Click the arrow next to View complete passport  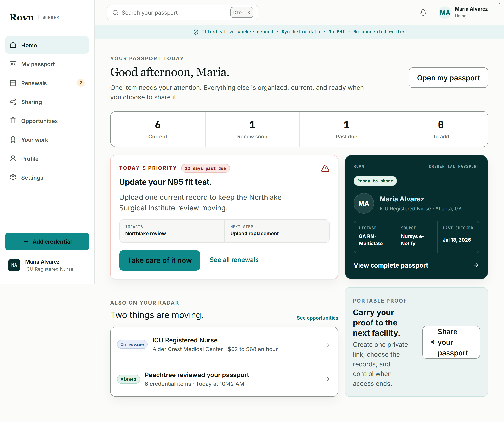pos(476,265)
